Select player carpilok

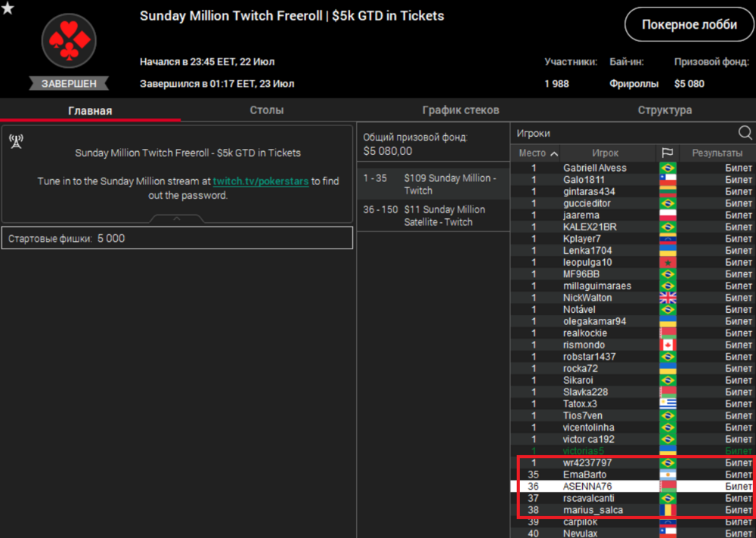[581, 521]
